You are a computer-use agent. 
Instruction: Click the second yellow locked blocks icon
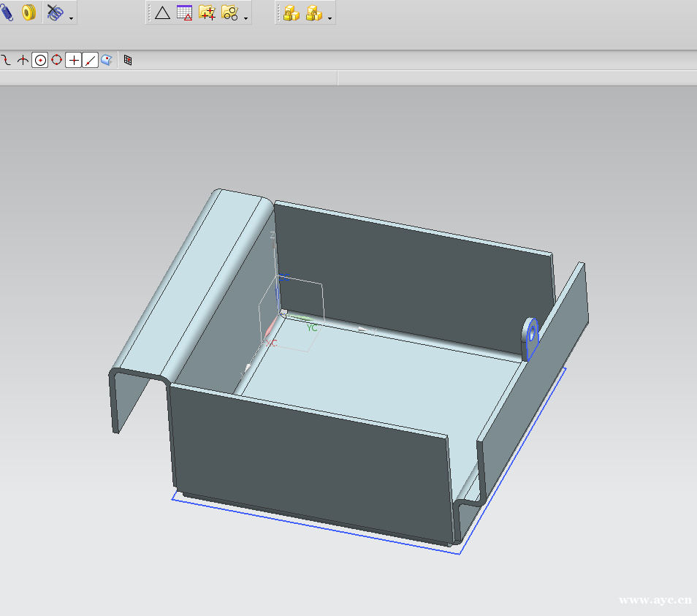314,12
